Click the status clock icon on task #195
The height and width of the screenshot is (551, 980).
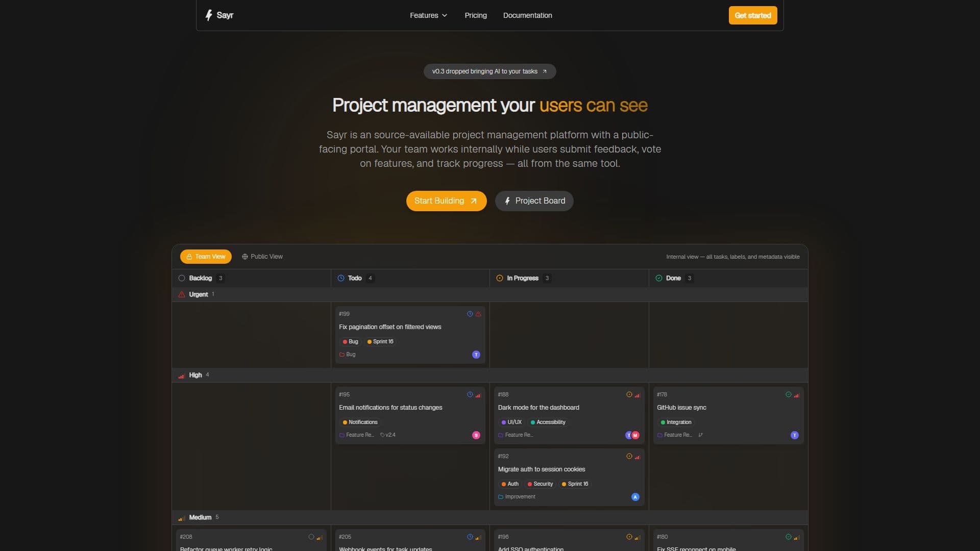point(470,395)
